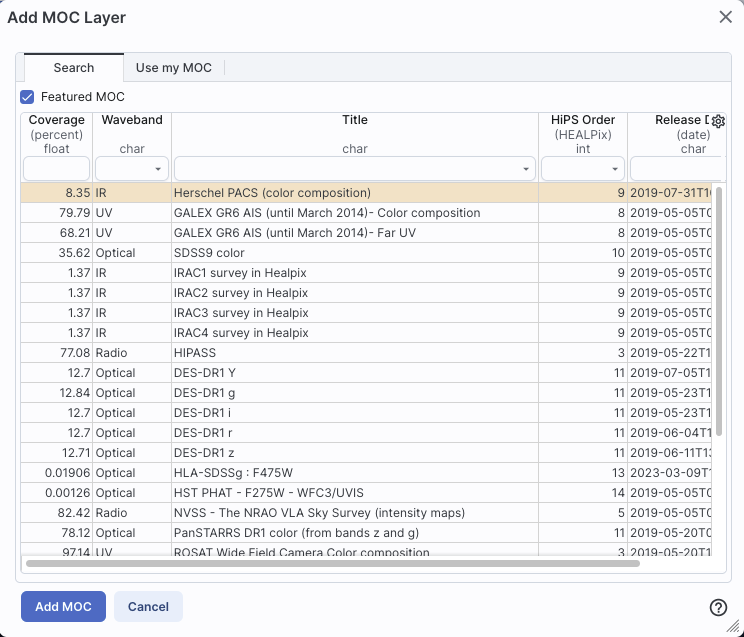Sort by HiPS Order column header
This screenshot has height=637, width=744.
pyautogui.click(x=583, y=120)
